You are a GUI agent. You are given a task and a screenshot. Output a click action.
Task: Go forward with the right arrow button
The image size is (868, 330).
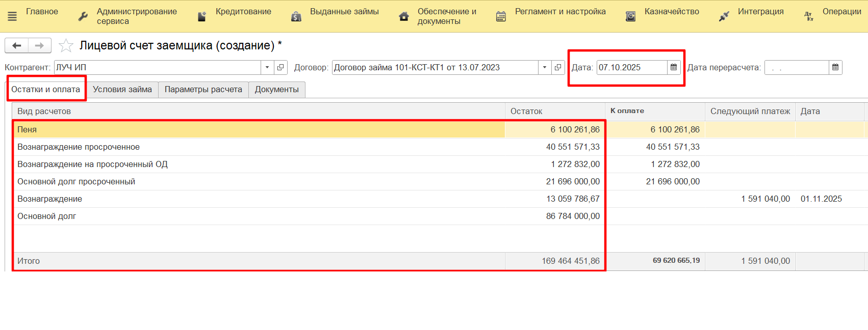tap(40, 45)
